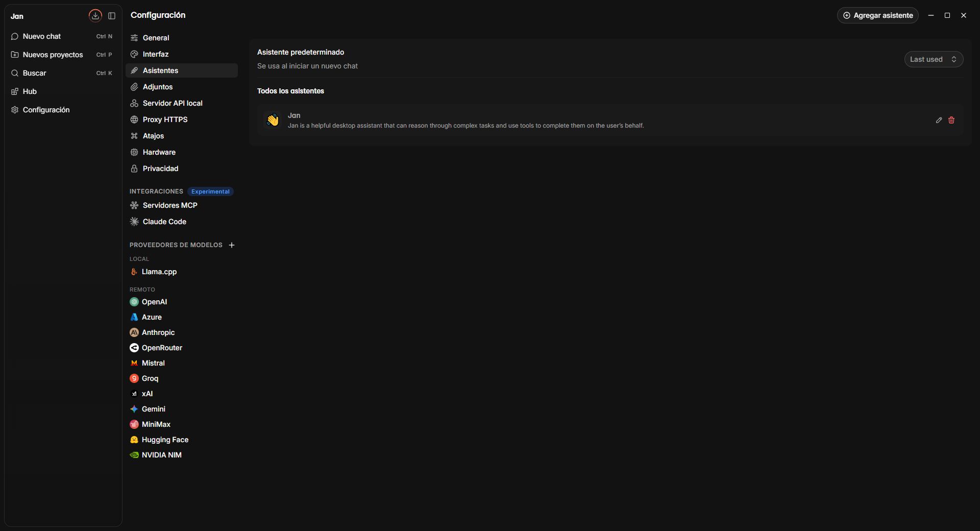Click the Llama.cpp provider icon
The width and height of the screenshot is (980, 531).
click(x=134, y=272)
